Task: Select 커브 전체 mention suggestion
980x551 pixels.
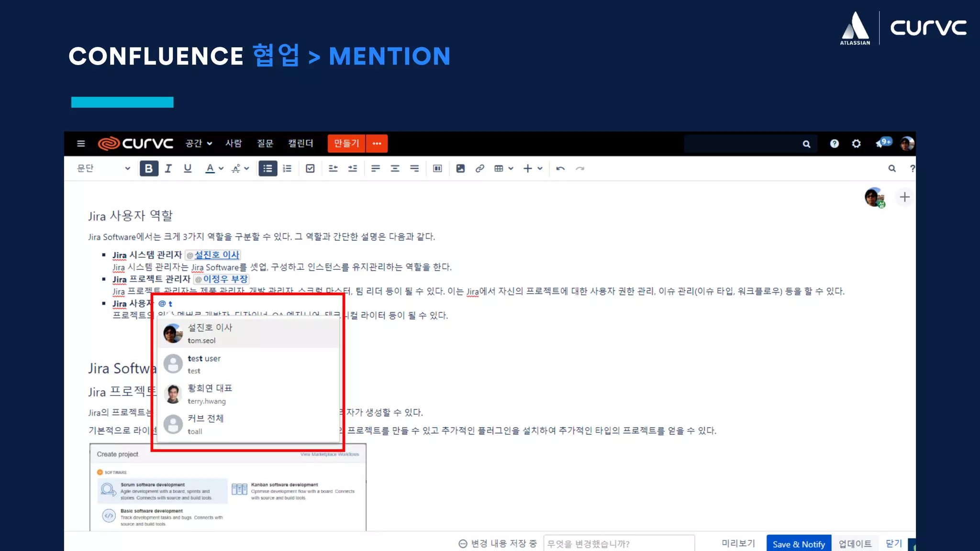Action: click(x=248, y=424)
